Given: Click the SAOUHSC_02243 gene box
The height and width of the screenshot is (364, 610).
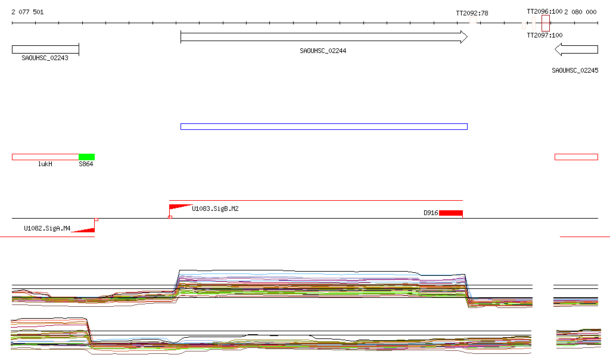Looking at the screenshot, I should tap(45, 49).
